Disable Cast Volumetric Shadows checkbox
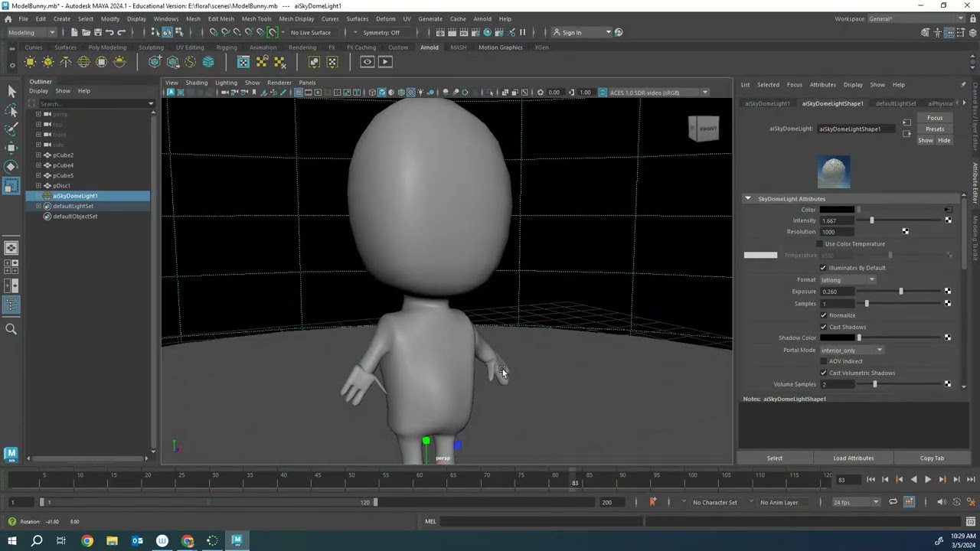 click(823, 373)
